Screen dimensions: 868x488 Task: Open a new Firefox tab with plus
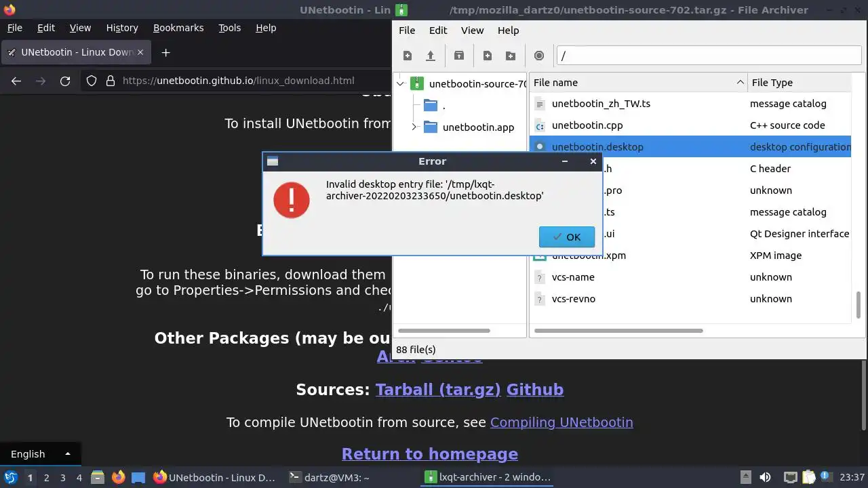click(x=165, y=52)
